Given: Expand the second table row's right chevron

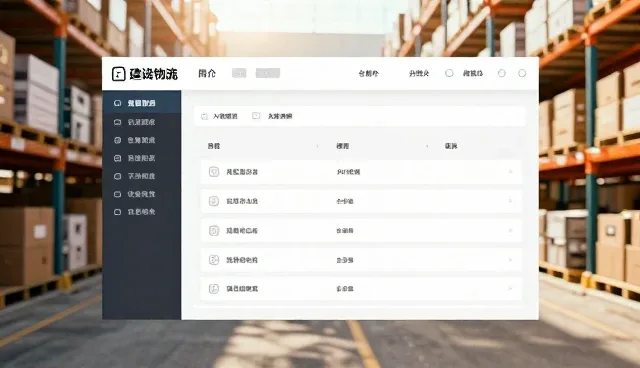Looking at the screenshot, I should pos(510,201).
